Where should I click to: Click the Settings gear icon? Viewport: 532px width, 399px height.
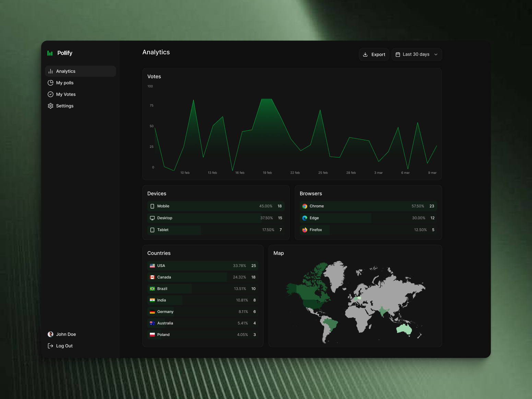(x=50, y=106)
